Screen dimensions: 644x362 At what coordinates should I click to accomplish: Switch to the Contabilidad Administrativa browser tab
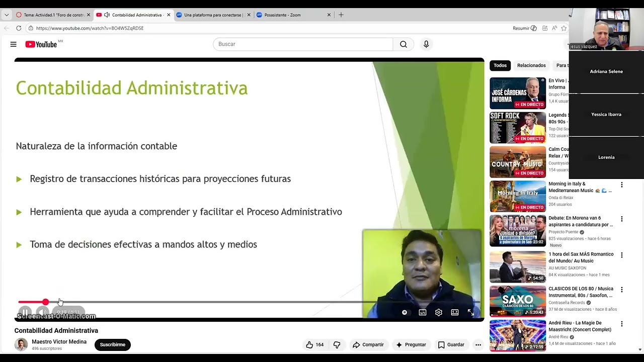(133, 15)
